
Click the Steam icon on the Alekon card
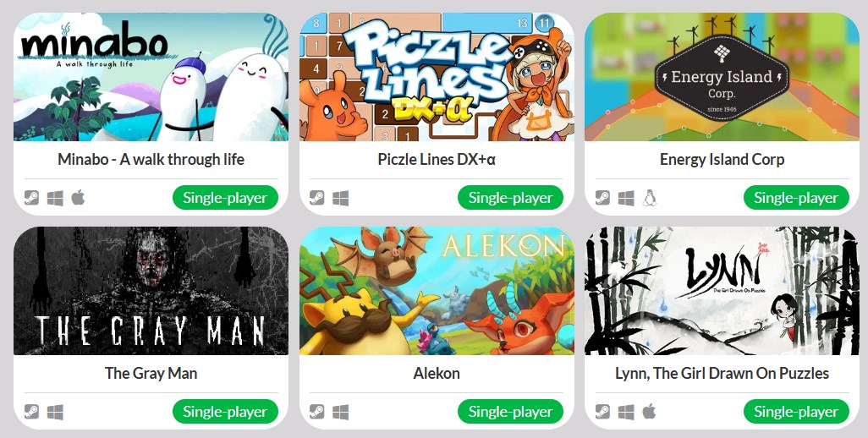tap(317, 412)
